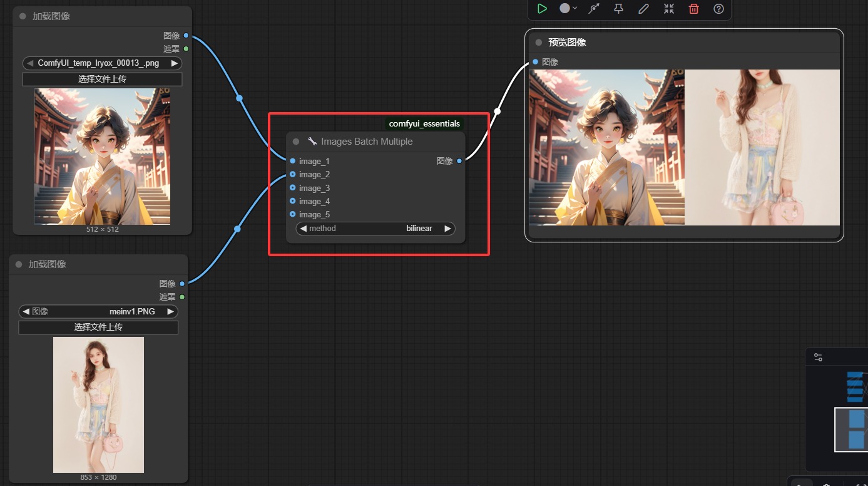Open the node color picker circle in toolbar
Screen dimensions: 868x486
tap(565, 9)
